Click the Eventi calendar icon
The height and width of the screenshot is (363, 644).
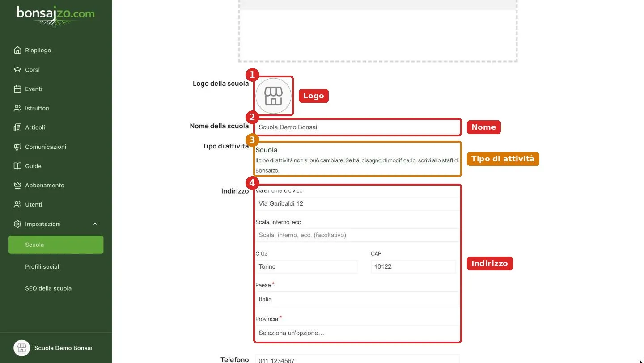coord(17,89)
